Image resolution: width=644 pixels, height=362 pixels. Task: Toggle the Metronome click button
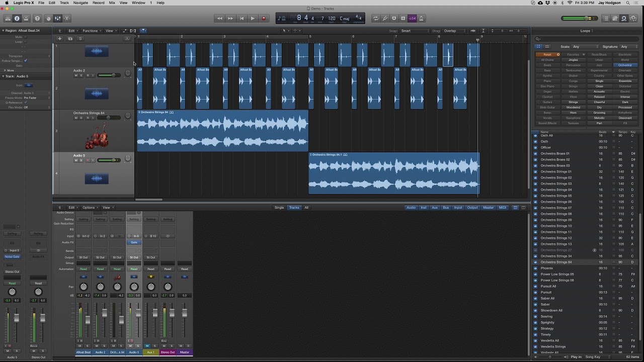[421, 19]
